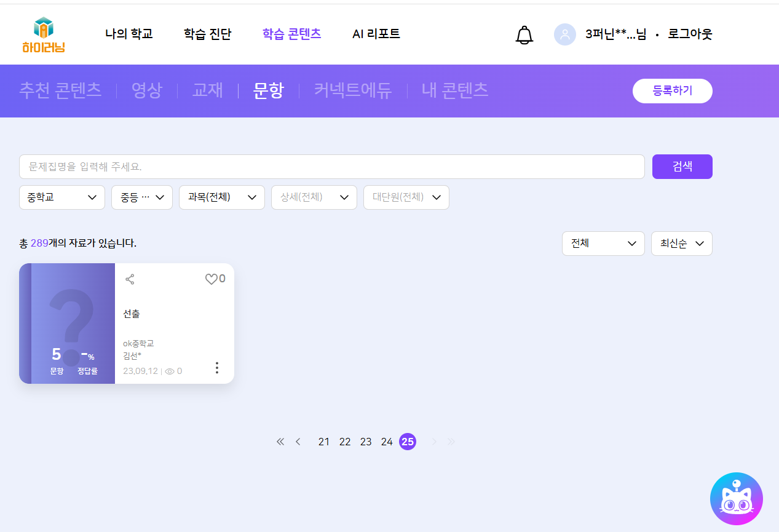This screenshot has width=779, height=532.
Task: Click the 문제집명 search input field
Action: (331, 167)
